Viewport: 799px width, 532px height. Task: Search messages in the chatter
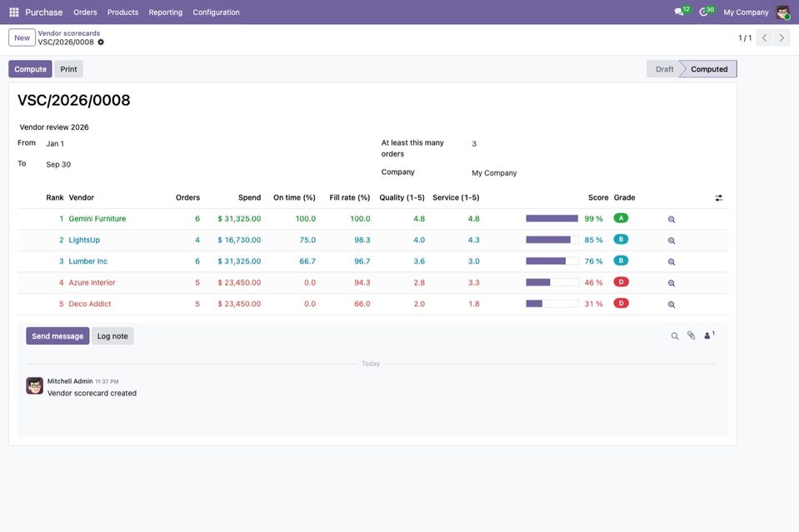pyautogui.click(x=675, y=336)
